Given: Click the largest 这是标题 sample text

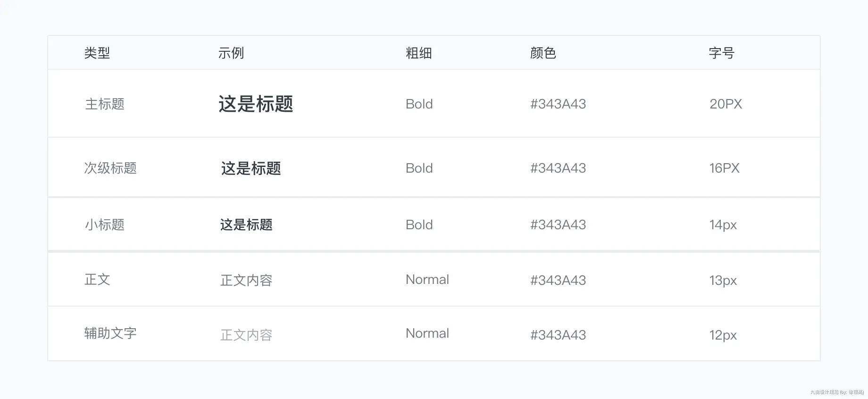Looking at the screenshot, I should tap(256, 104).
